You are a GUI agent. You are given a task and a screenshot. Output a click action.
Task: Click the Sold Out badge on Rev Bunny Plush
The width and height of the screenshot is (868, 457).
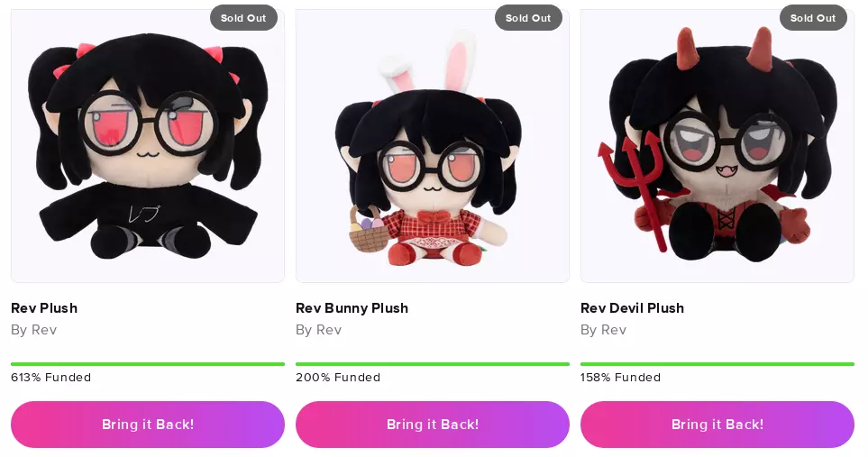(x=528, y=18)
